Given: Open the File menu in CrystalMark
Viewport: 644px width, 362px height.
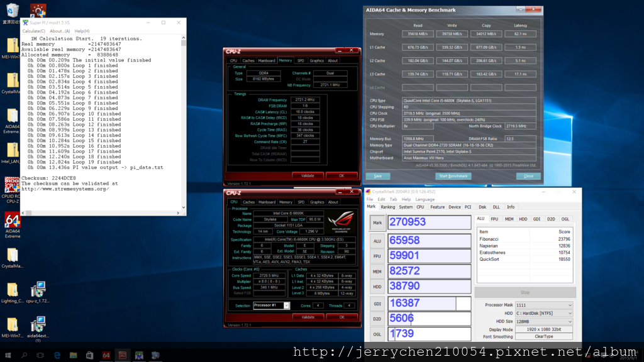Looking at the screenshot, I should (370, 199).
